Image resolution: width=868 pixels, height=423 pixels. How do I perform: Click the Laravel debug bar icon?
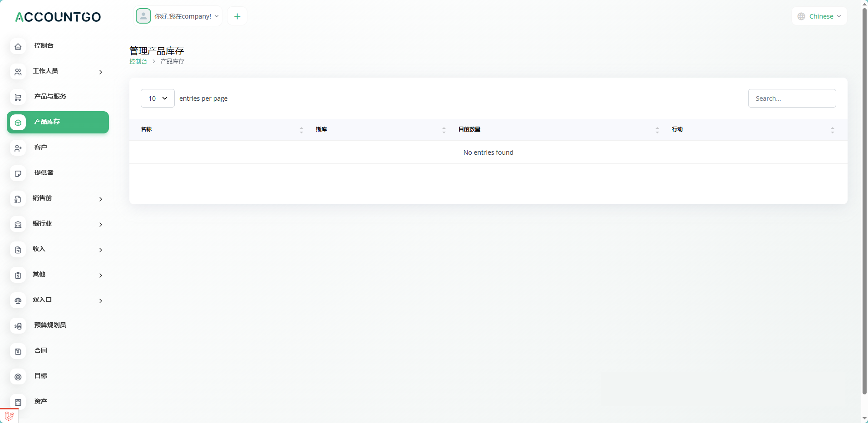(9, 415)
